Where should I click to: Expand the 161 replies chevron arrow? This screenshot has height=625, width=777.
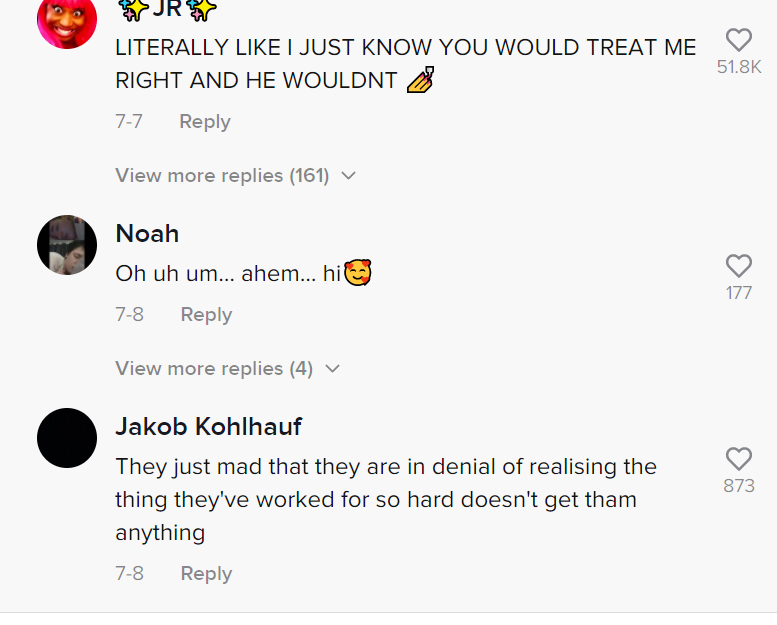click(349, 176)
